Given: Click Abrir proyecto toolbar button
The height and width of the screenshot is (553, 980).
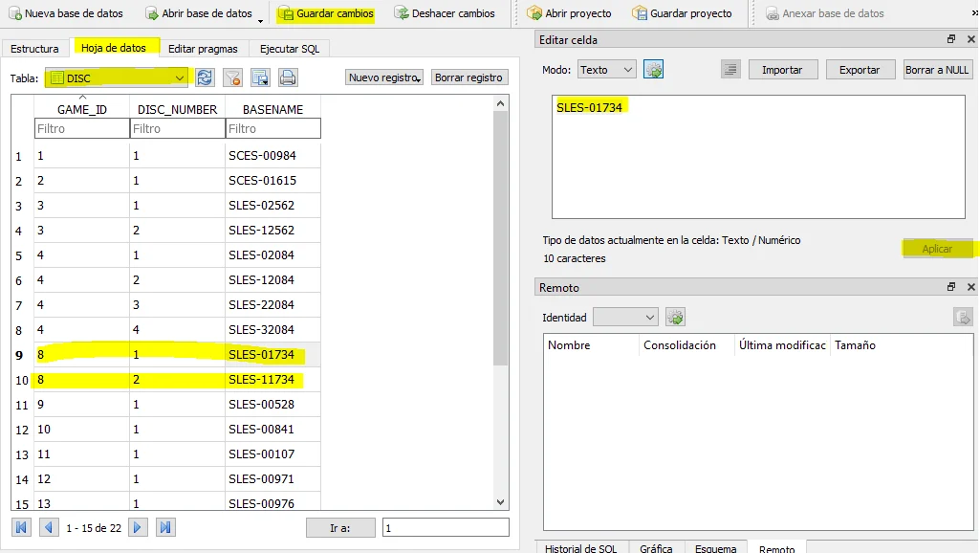Looking at the screenshot, I should coord(570,13).
